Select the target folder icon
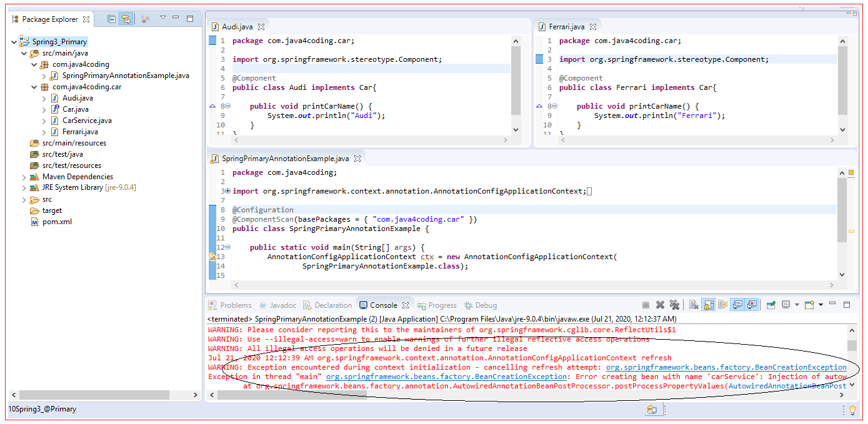The image size is (868, 424). click(35, 210)
